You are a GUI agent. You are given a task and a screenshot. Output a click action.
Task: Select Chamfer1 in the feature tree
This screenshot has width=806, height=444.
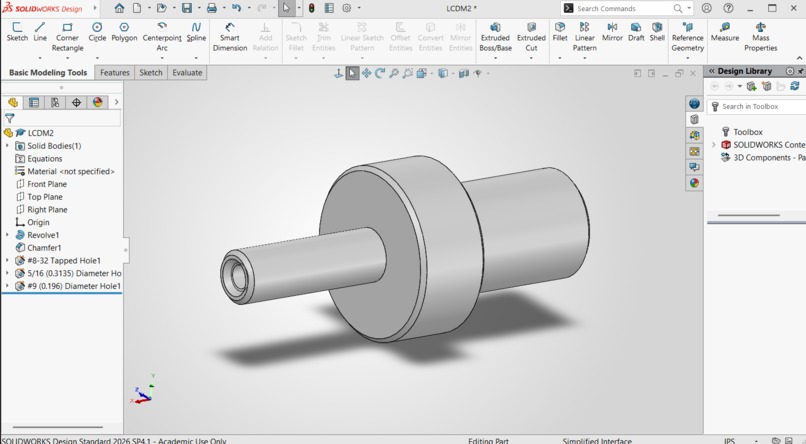coord(38,248)
